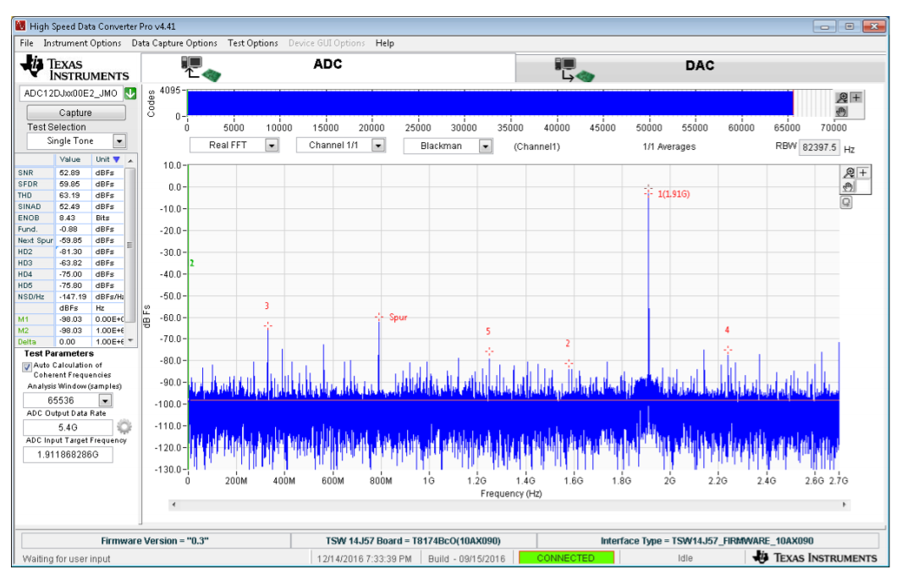Click the Next Spur row label
The height and width of the screenshot is (574, 924).
pyautogui.click(x=36, y=240)
